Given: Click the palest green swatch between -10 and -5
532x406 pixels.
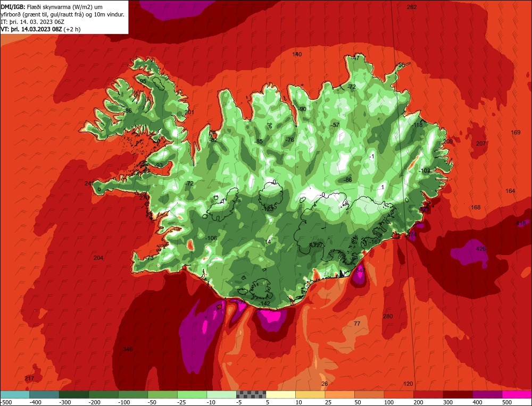Looking at the screenshot, I should (x=221, y=394).
